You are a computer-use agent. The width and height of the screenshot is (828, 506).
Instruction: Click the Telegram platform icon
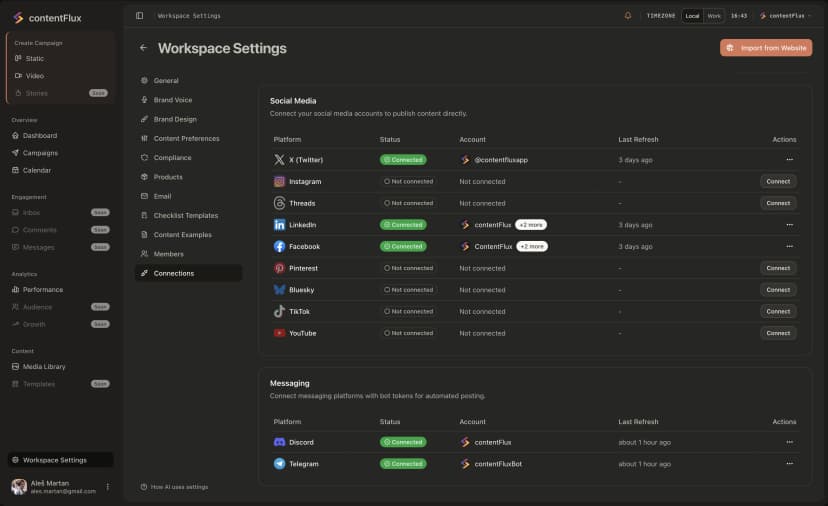click(x=280, y=464)
